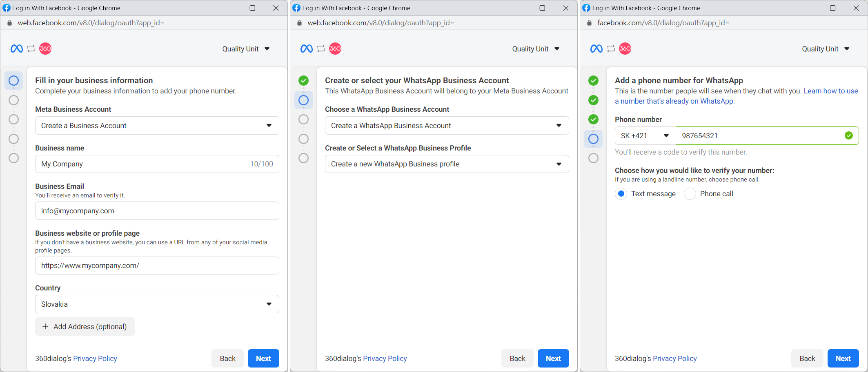Open the SK +421 country code dropdown

pyautogui.click(x=645, y=136)
